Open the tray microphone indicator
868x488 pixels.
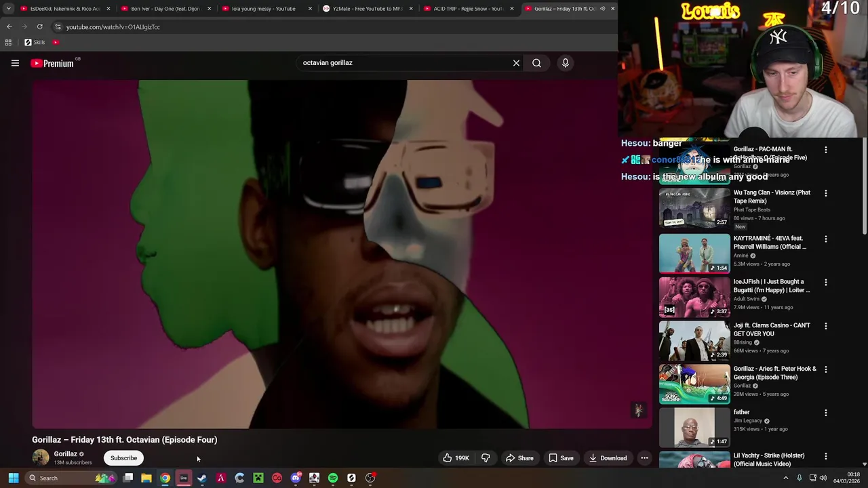801,478
